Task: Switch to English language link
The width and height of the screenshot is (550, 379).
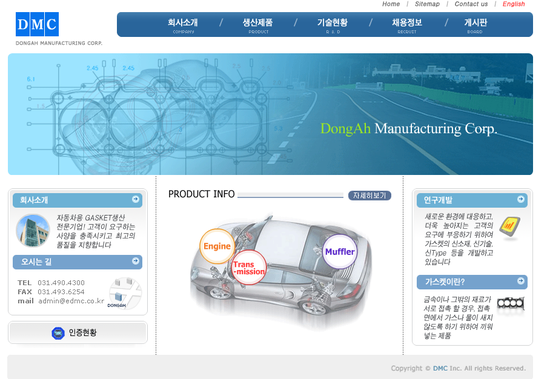Action: (514, 4)
